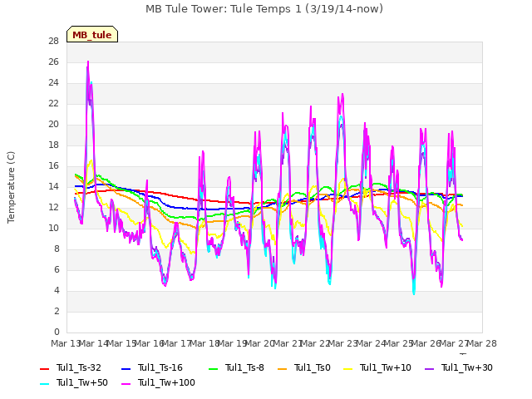Click the Mar 28 x-axis tick label

click(x=482, y=343)
